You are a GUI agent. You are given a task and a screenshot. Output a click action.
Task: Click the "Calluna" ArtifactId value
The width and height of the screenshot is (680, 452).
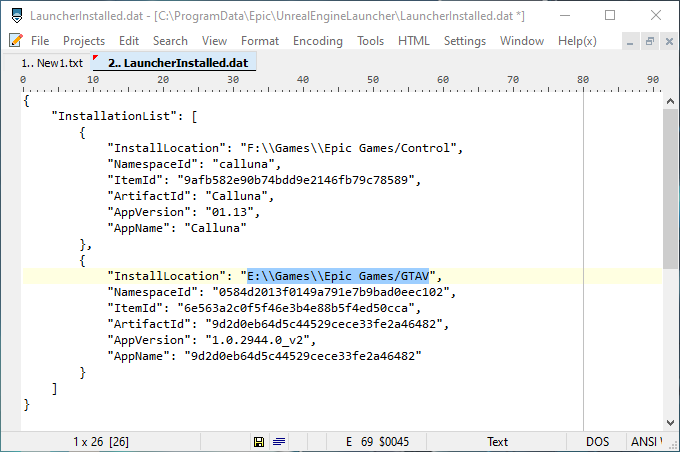(x=236, y=197)
